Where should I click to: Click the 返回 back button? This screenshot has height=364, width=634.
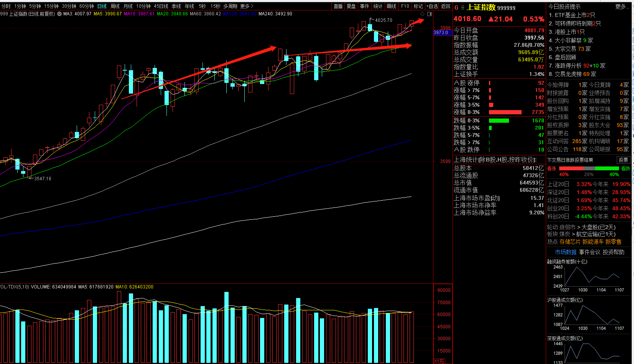(446, 6)
